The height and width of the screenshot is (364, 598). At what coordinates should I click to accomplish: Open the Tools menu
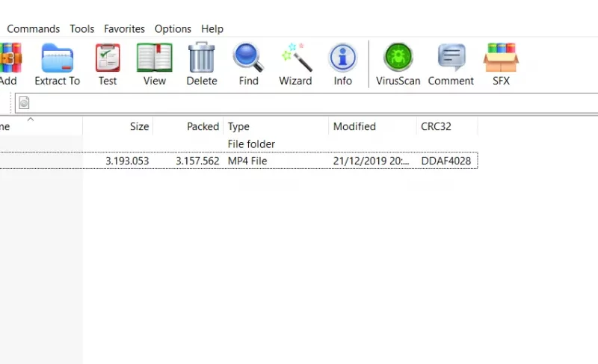coord(81,29)
